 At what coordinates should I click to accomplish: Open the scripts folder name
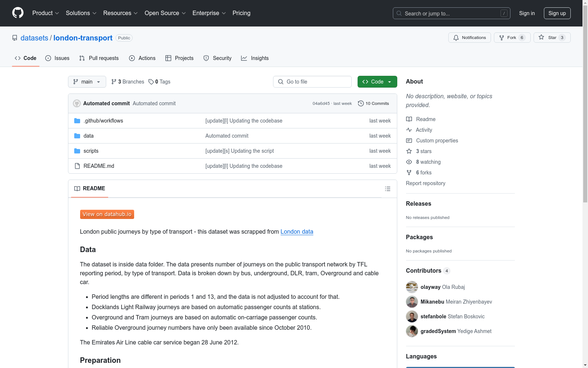pyautogui.click(x=91, y=151)
